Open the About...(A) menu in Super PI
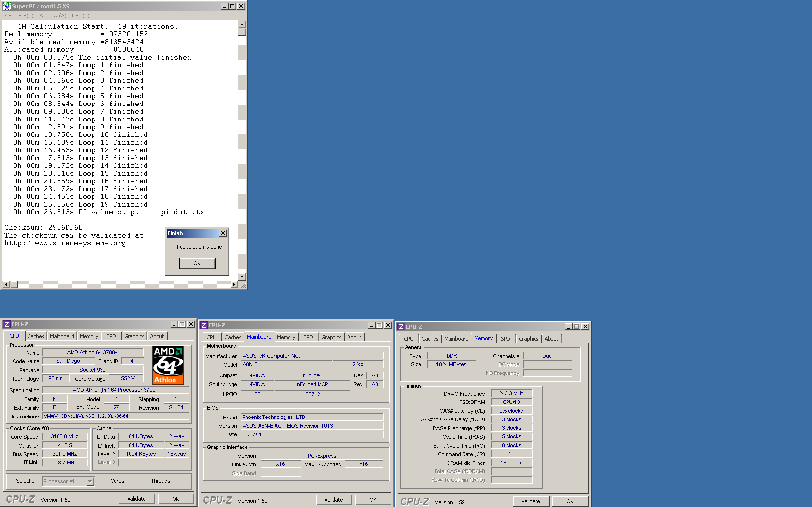Screen dimensions: 812x508 pos(53,15)
